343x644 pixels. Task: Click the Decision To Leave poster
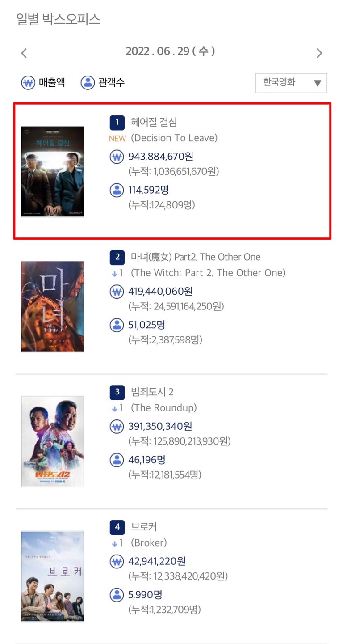point(53,172)
